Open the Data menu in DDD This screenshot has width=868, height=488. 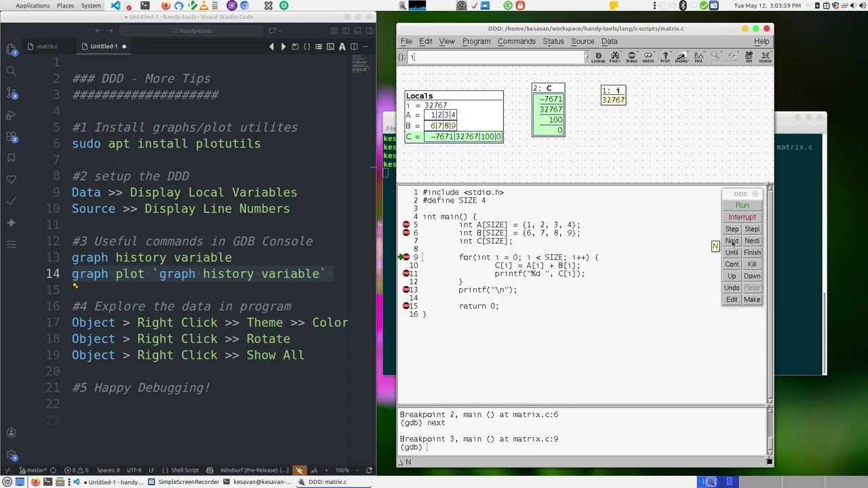(x=609, y=41)
